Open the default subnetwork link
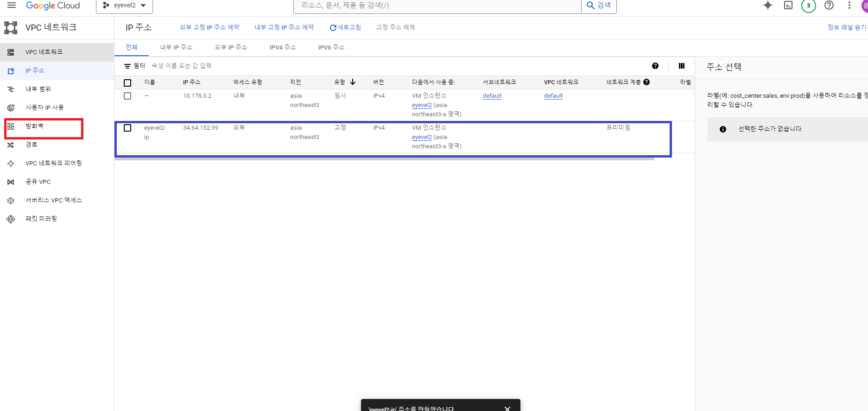This screenshot has width=868, height=411. click(492, 96)
